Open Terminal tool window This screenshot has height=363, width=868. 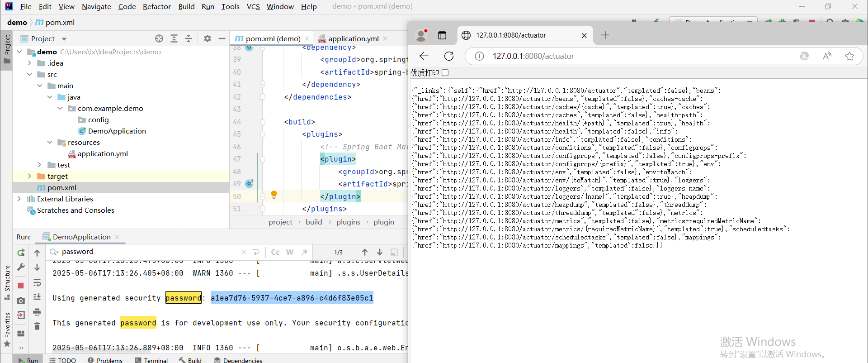(x=151, y=360)
